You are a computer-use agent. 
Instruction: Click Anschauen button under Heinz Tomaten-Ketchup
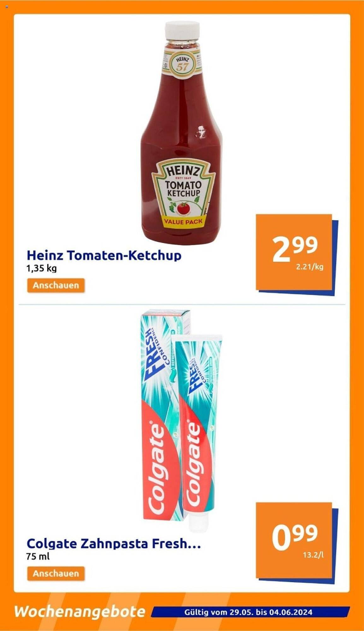tap(56, 285)
